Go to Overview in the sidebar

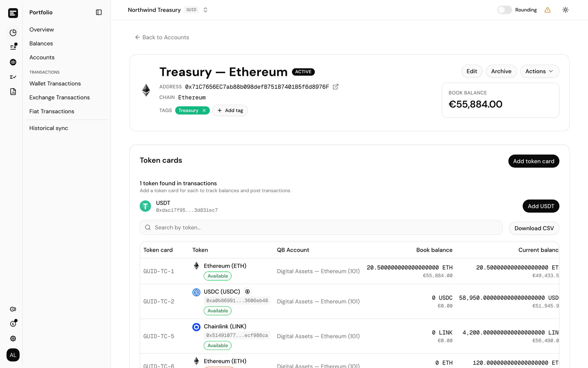[41, 30]
